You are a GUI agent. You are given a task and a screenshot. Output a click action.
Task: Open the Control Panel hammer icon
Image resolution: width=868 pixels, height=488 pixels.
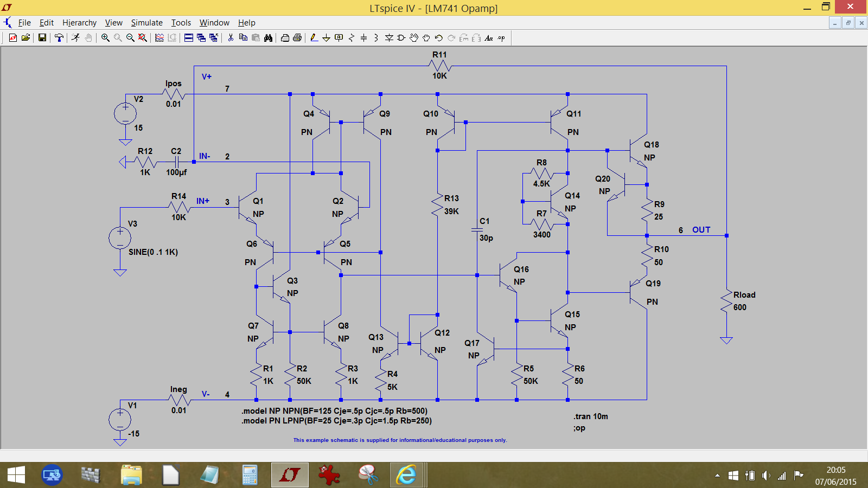tap(59, 38)
